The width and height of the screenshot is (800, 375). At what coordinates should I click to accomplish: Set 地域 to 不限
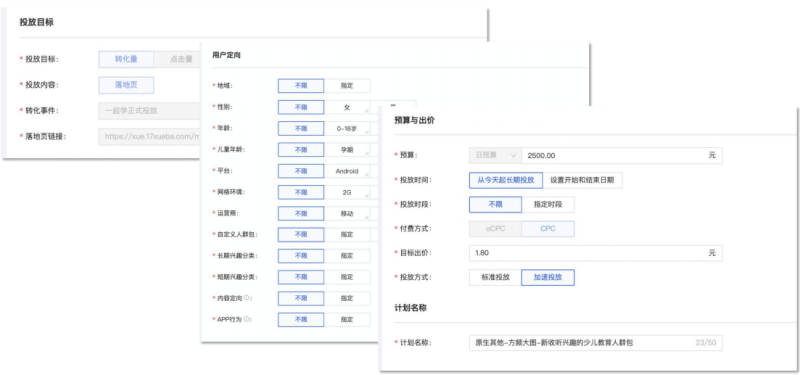(x=301, y=86)
